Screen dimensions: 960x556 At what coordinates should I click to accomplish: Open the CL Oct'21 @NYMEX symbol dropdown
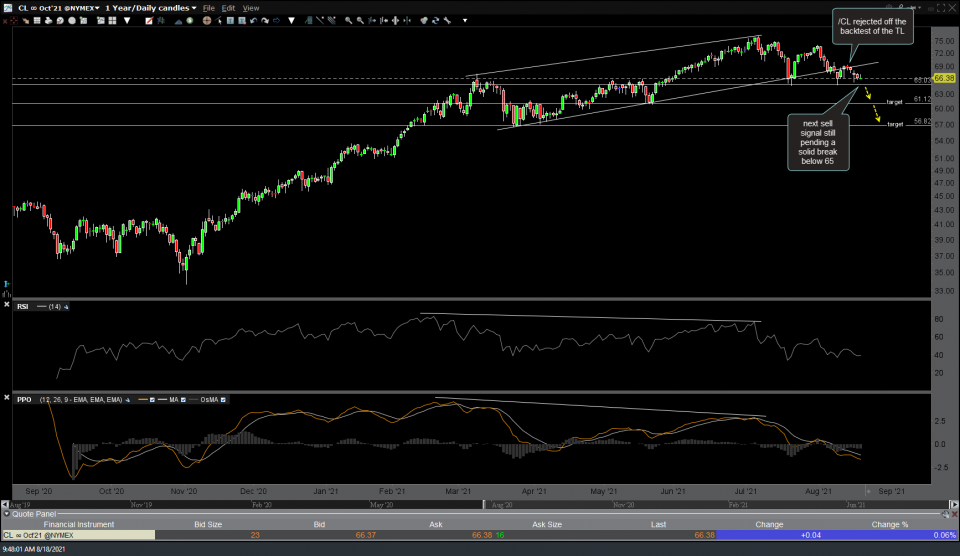[59, 8]
